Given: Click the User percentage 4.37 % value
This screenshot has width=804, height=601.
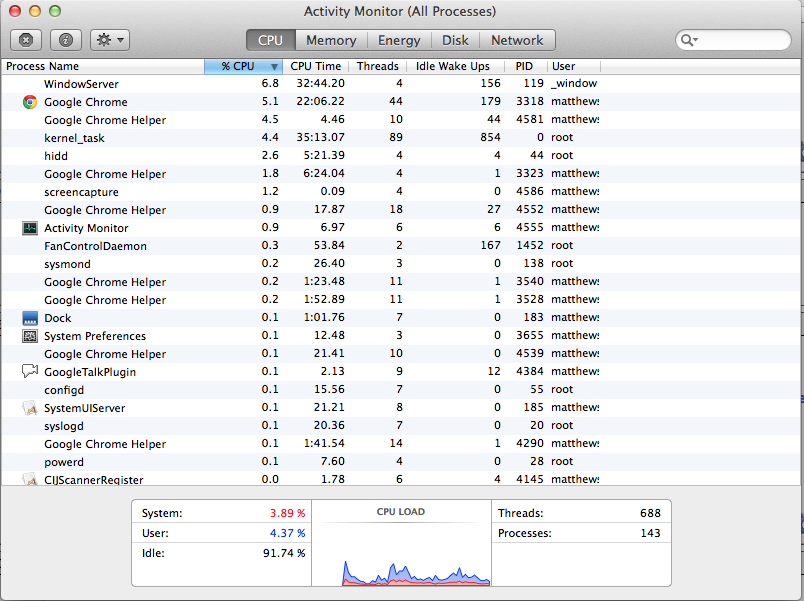Looking at the screenshot, I should point(287,533).
